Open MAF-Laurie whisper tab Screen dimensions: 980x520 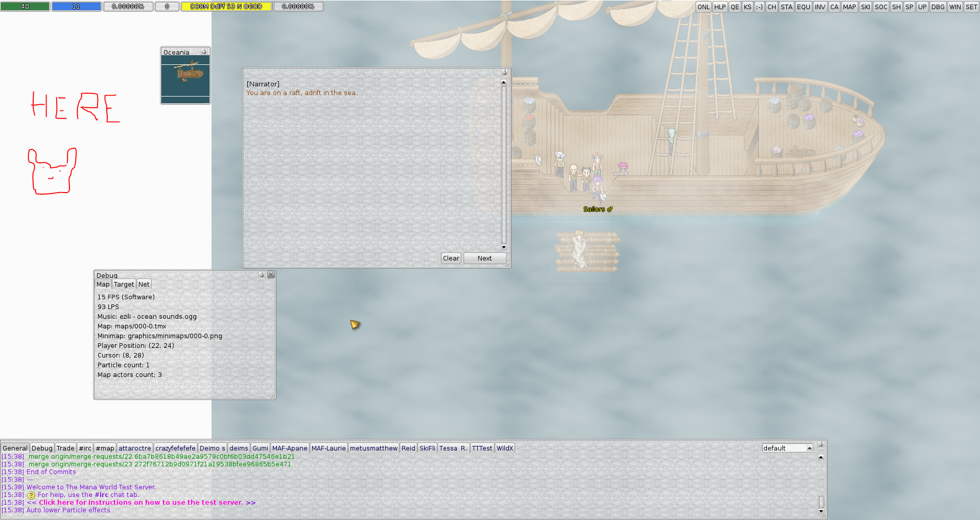tap(329, 448)
